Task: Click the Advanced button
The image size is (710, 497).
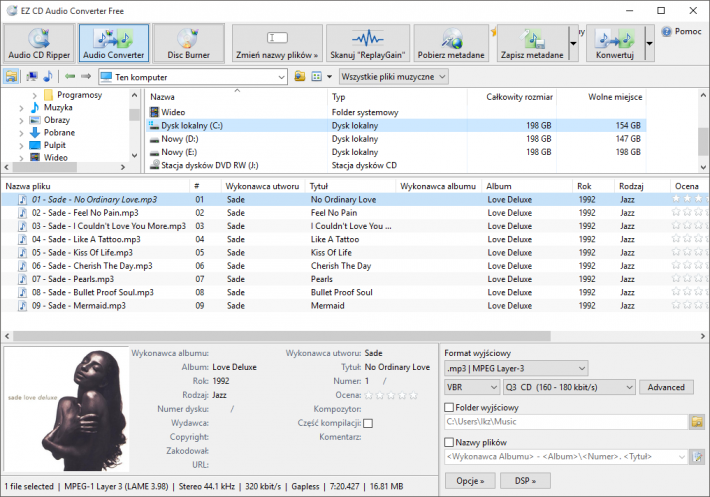Action: point(666,387)
